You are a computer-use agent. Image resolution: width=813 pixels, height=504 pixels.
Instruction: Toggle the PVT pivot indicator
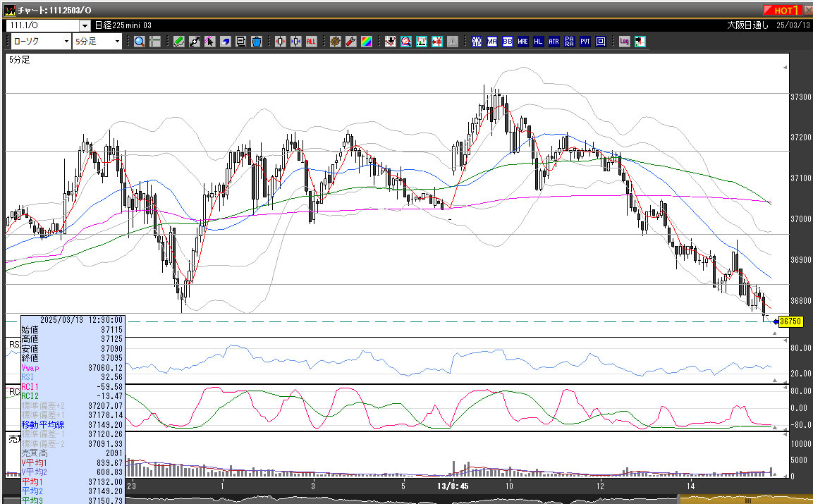pos(585,42)
